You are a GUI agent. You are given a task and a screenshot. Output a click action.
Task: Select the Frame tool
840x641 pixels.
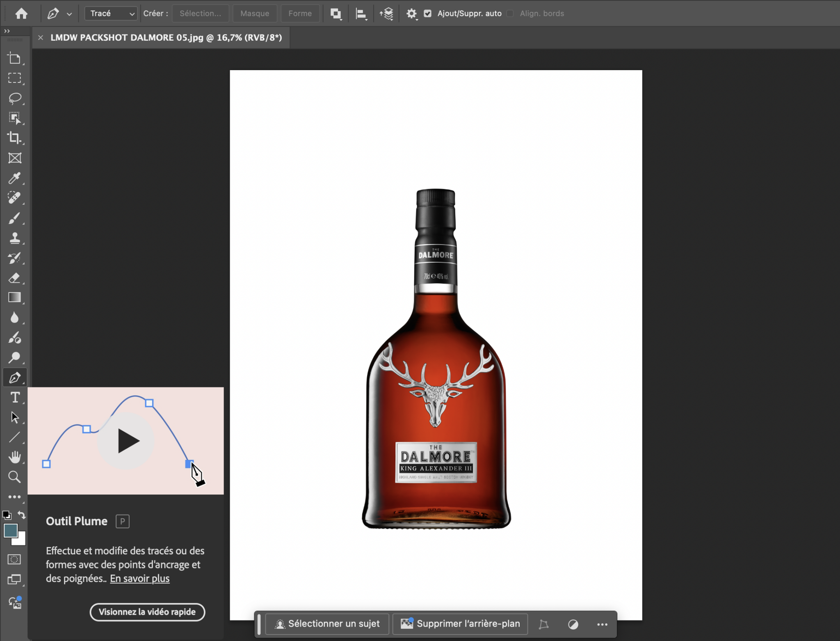[15, 158]
